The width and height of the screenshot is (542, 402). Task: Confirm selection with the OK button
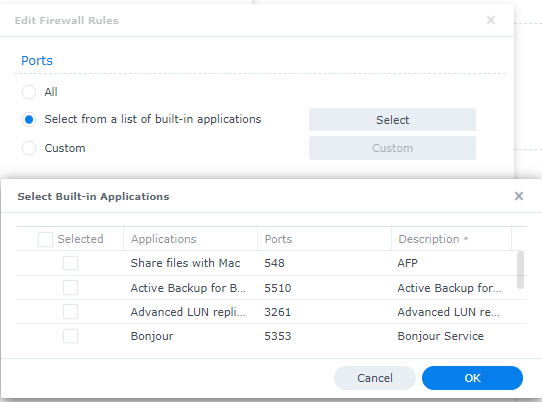(x=472, y=378)
